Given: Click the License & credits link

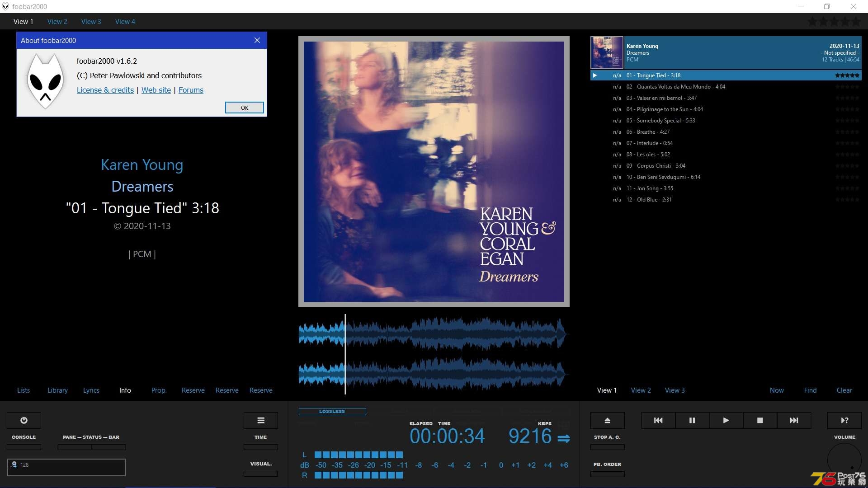Looking at the screenshot, I should click(105, 89).
